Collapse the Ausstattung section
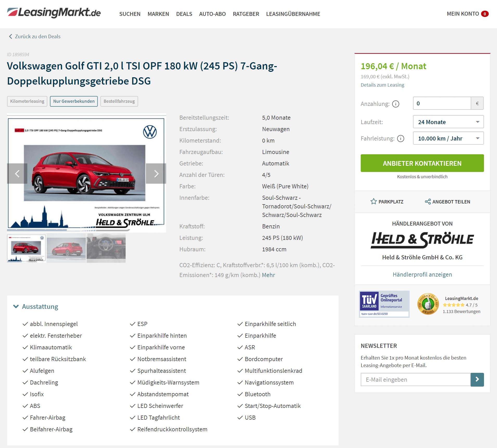The image size is (497, 448). coord(36,306)
